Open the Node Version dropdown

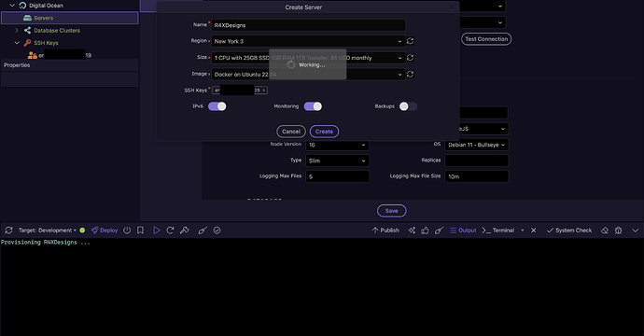coord(337,145)
